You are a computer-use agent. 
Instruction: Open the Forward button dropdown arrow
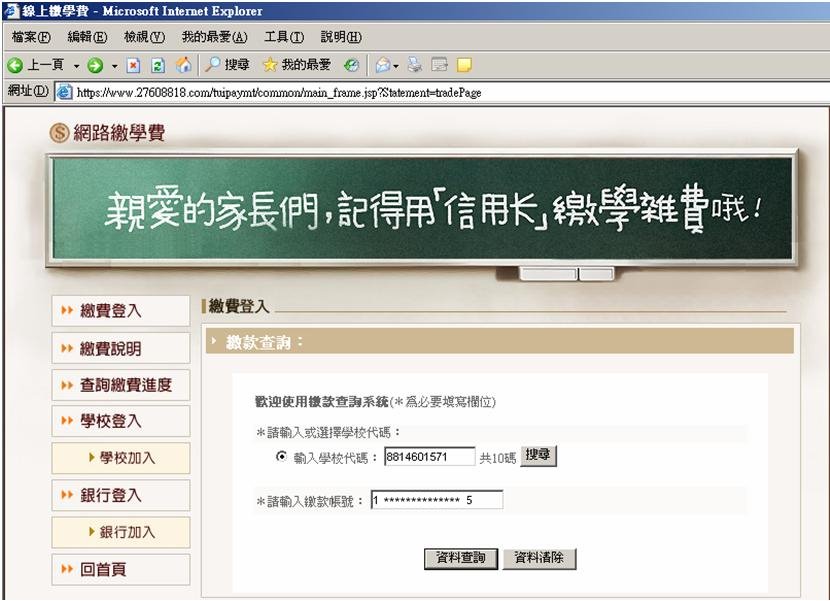click(113, 65)
